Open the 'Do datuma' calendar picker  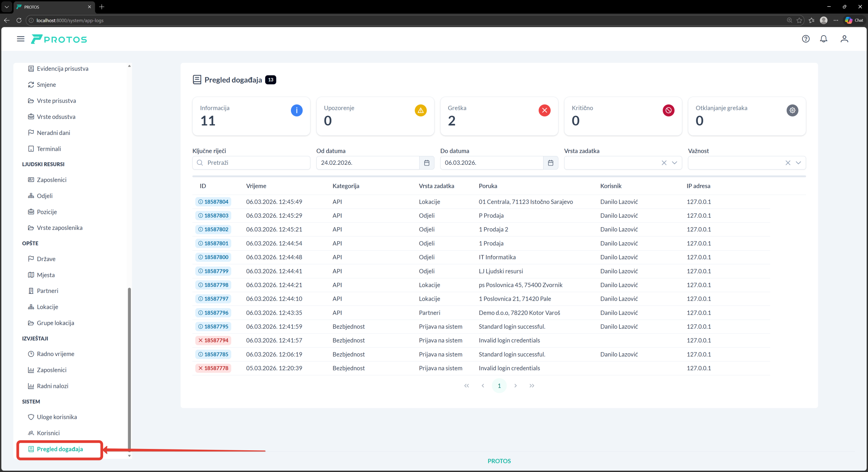[x=550, y=163]
